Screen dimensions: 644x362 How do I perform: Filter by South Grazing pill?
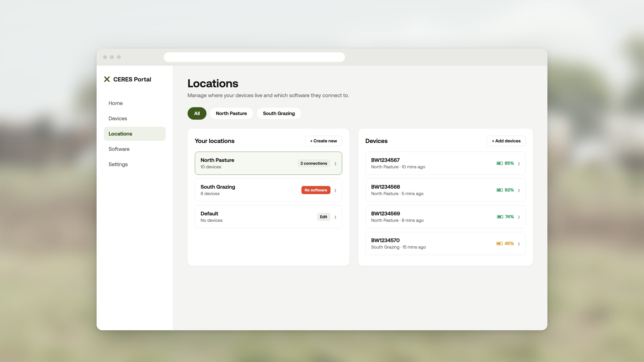[x=279, y=113]
